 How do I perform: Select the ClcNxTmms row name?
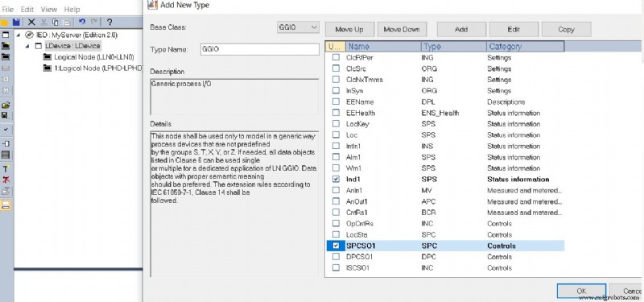pos(365,80)
